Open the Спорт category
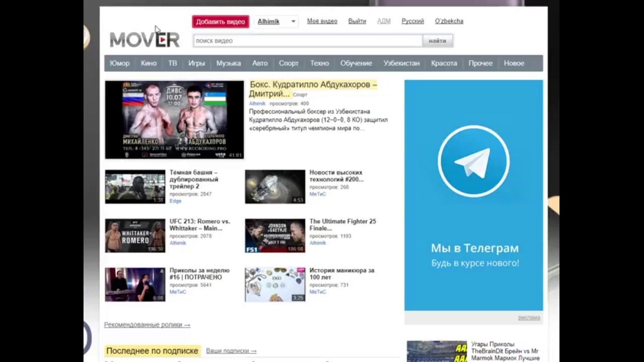This screenshot has height=362, width=644. point(289,63)
